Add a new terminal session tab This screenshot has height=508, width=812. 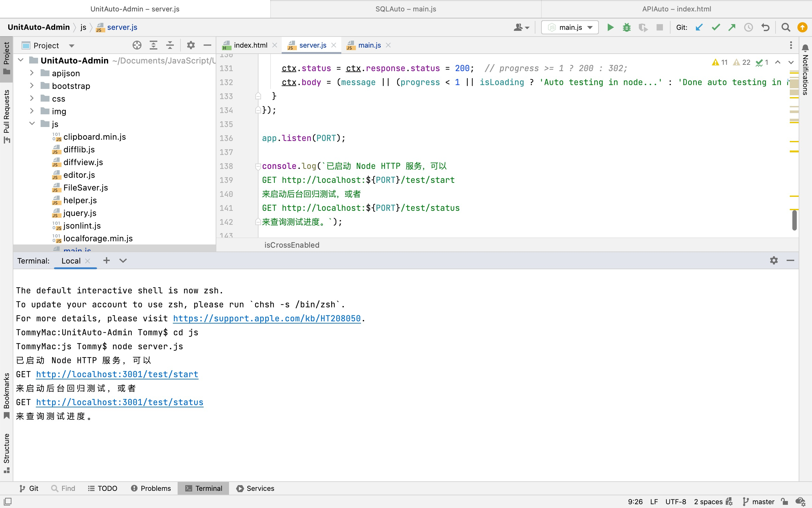click(106, 260)
